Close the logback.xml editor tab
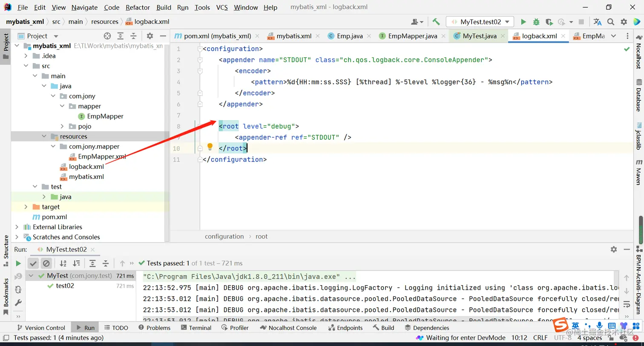 click(x=562, y=36)
